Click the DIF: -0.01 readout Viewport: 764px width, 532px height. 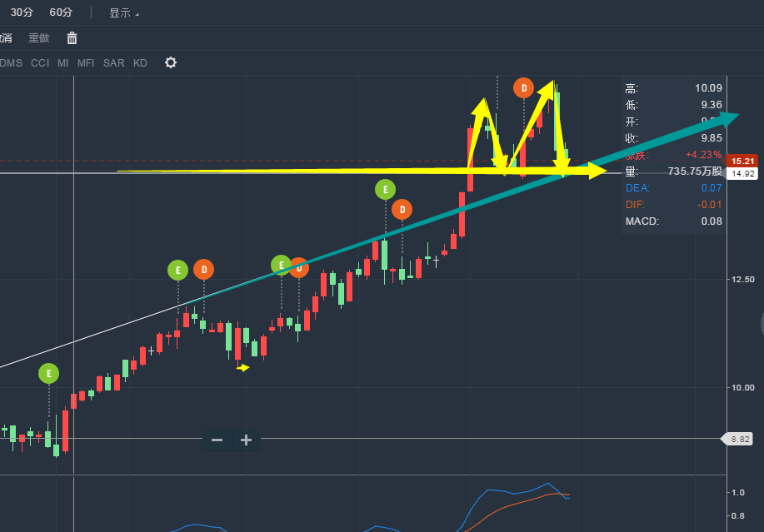[673, 205]
